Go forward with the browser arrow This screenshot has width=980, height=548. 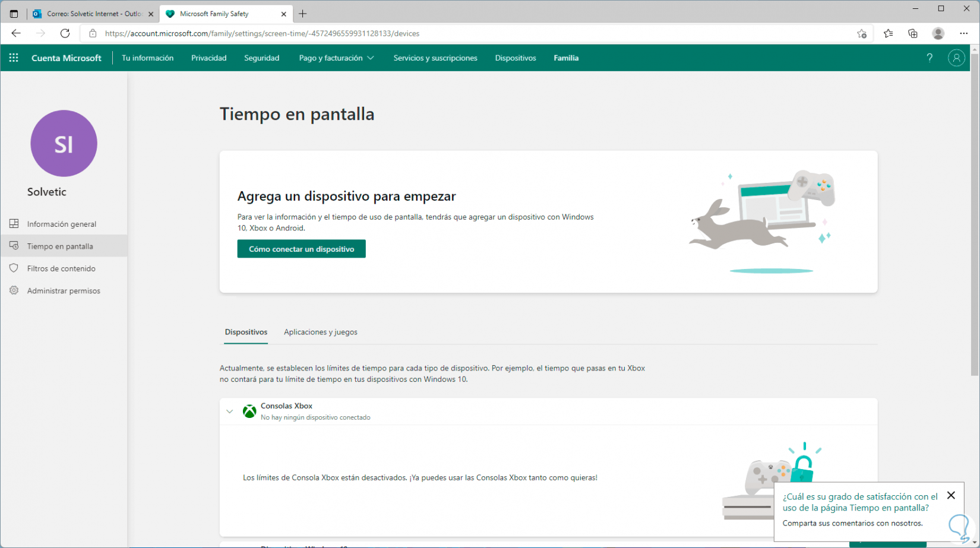click(x=40, y=33)
